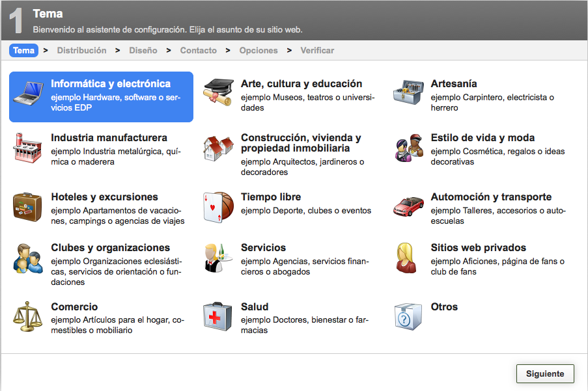Click the toolbox icon for Artesanía
The height and width of the screenshot is (391, 588).
pos(408,93)
